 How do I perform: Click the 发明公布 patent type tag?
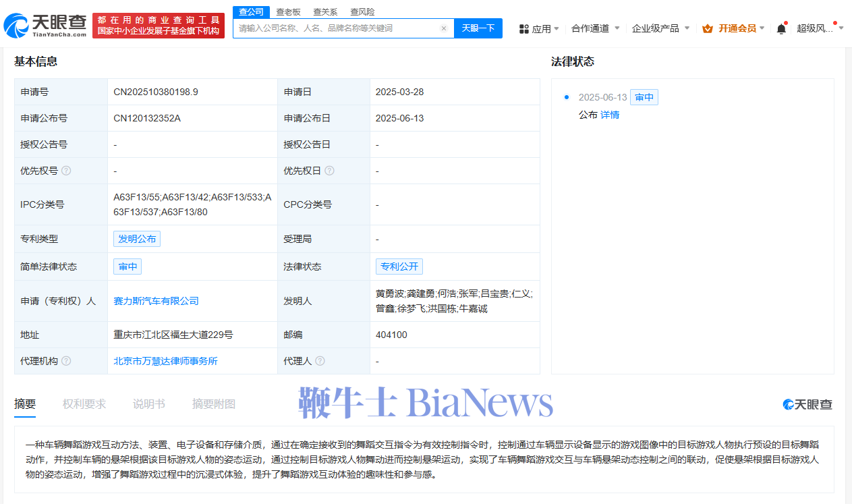tap(137, 239)
